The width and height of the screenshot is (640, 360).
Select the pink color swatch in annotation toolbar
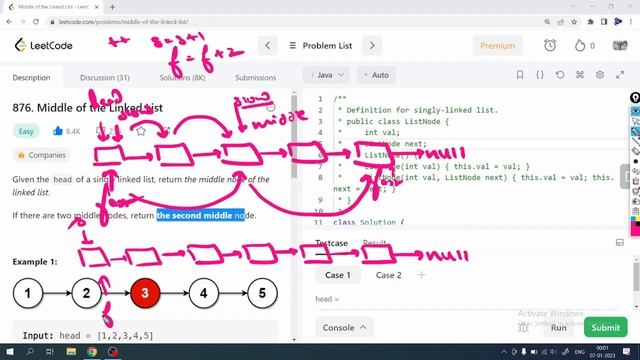click(x=636, y=229)
